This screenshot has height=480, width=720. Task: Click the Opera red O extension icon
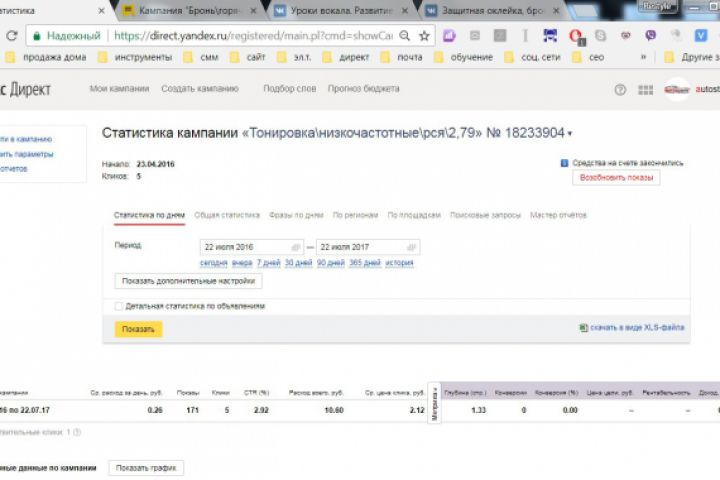click(x=575, y=36)
